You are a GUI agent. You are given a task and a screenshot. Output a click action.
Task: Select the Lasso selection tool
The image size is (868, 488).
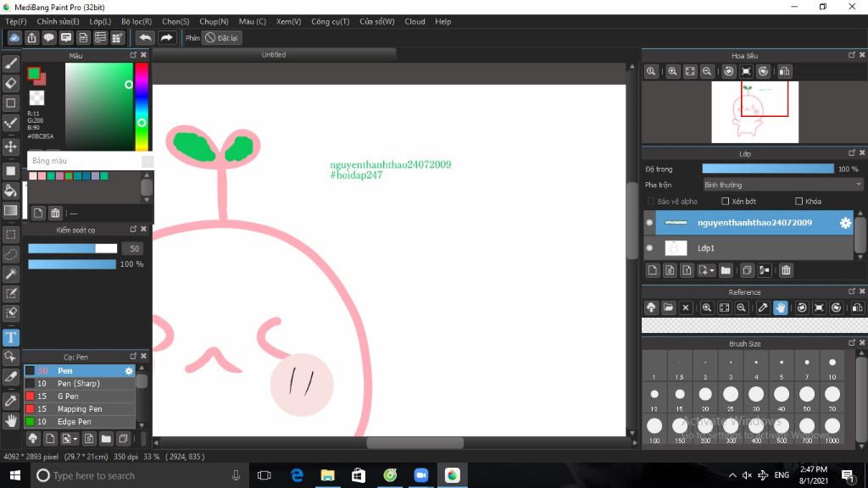[10, 254]
